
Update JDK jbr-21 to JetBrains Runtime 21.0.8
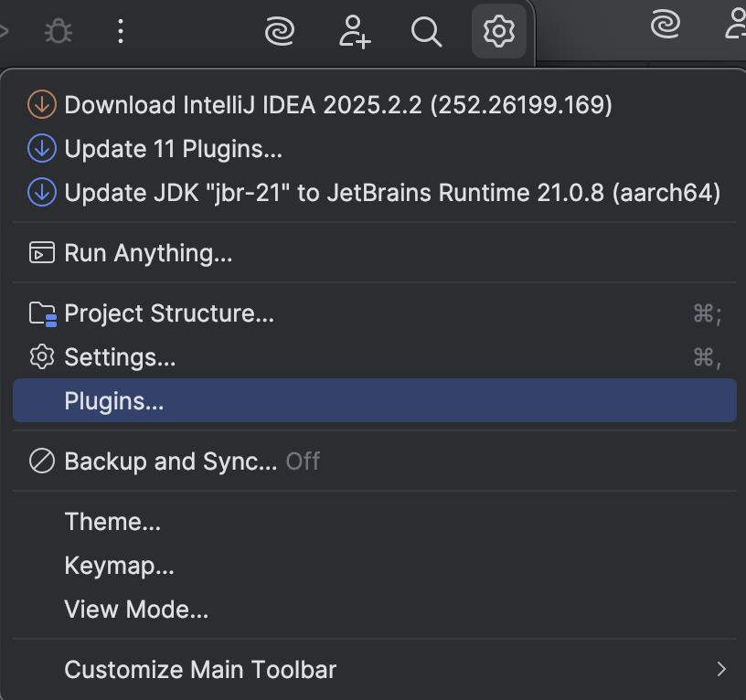(x=391, y=193)
